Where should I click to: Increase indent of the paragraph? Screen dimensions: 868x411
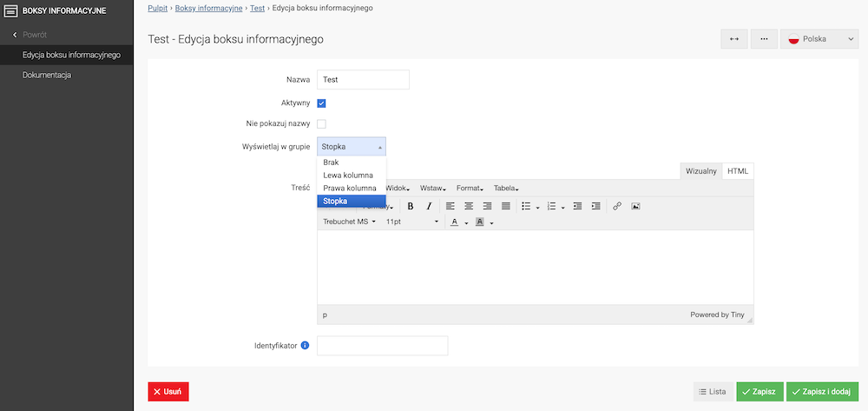point(595,206)
